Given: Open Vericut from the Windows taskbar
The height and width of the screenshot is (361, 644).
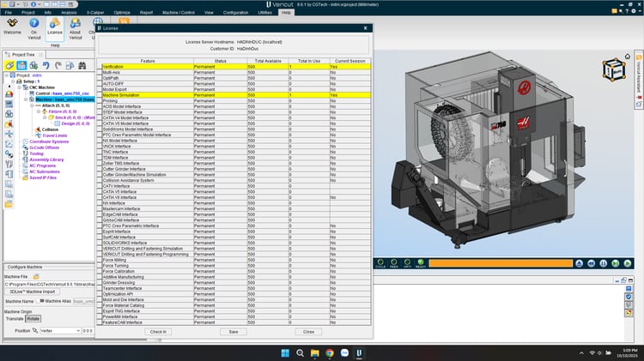Looking at the screenshot, I should tap(359, 352).
